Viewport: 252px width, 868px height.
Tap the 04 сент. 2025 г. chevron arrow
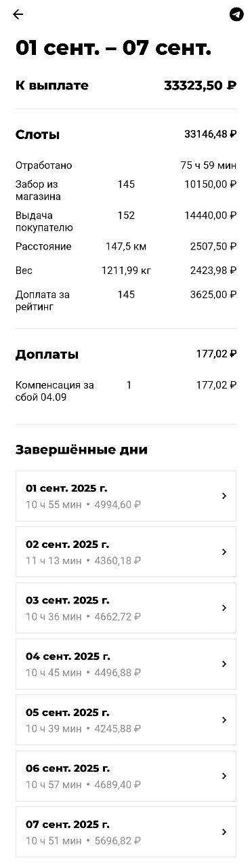coord(224,664)
